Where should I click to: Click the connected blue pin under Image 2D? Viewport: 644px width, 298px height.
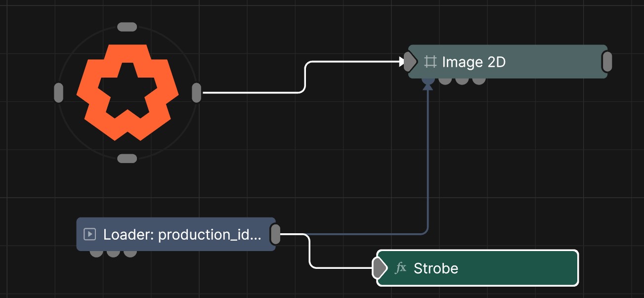[428, 81]
